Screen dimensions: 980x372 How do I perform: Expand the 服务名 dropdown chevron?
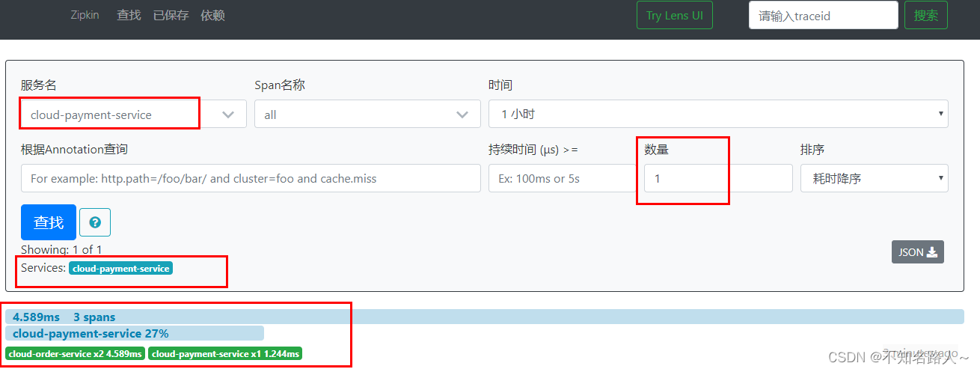[229, 115]
